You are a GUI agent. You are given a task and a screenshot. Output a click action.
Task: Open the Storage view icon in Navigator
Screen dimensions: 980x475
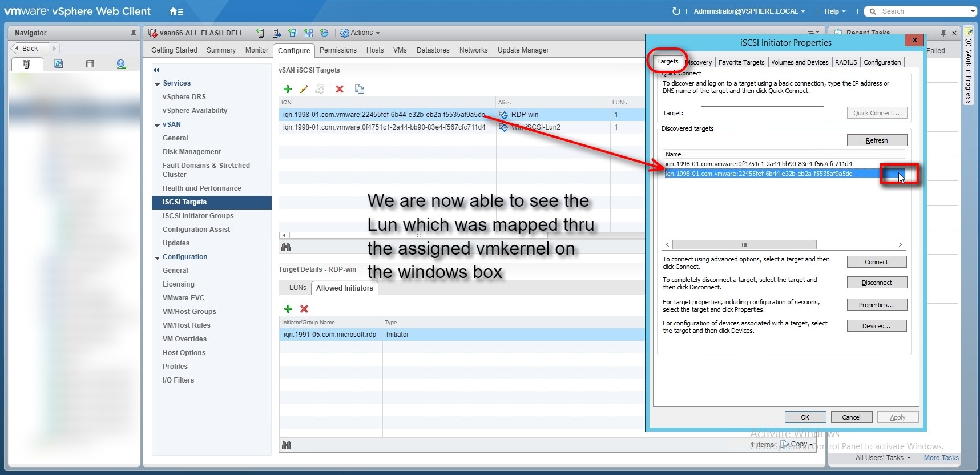(90, 64)
